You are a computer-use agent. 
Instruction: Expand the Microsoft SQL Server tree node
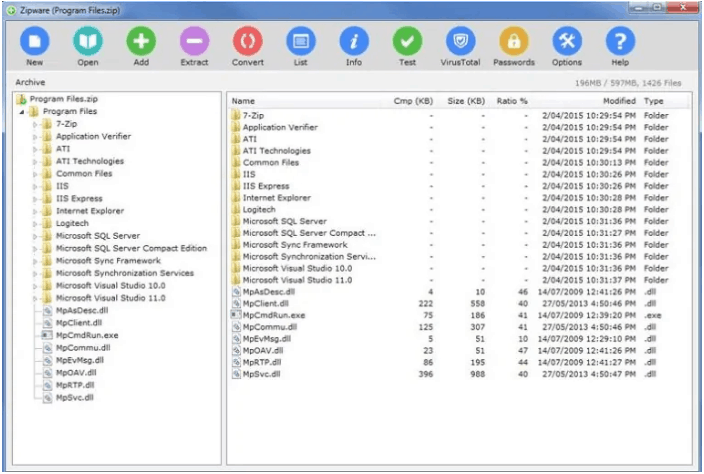pos(35,236)
